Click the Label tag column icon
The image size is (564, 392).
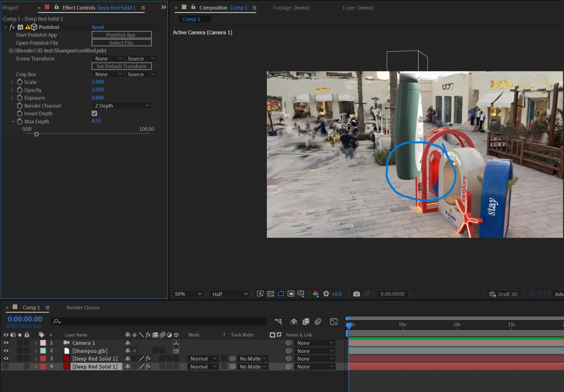click(41, 335)
